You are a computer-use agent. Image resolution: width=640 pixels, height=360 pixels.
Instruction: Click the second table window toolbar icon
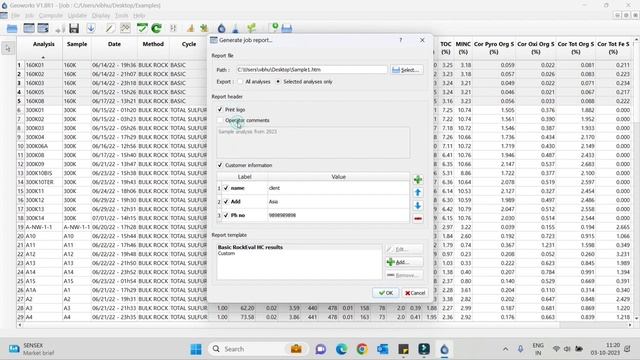pyautogui.click(x=29, y=28)
